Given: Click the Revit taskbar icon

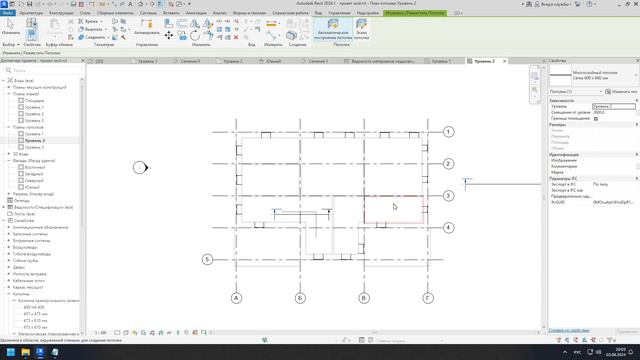Looking at the screenshot, I should click(x=40, y=352).
